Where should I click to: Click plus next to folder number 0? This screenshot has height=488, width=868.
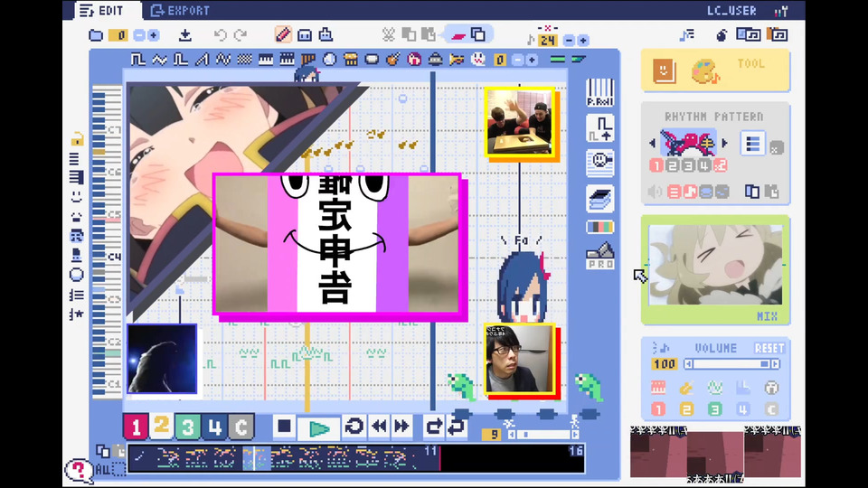pos(154,35)
